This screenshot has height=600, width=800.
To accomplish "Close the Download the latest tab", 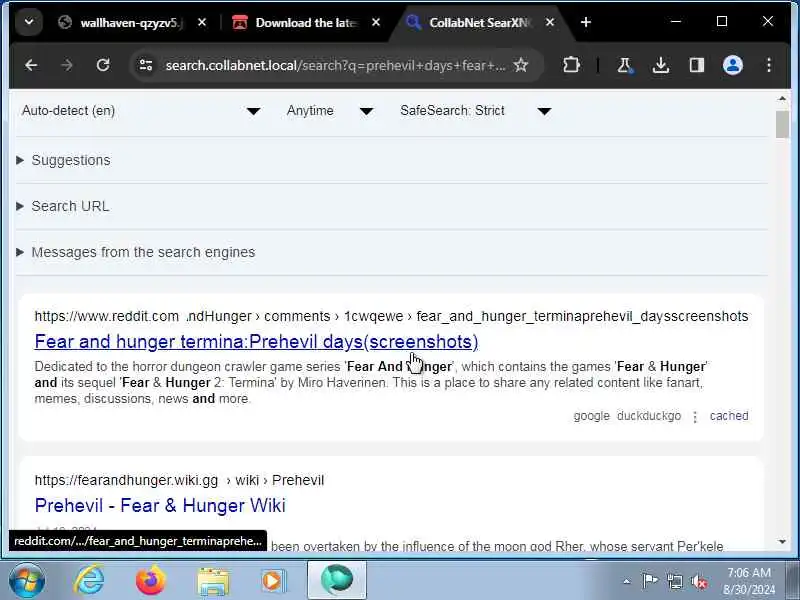I will pyautogui.click(x=376, y=22).
